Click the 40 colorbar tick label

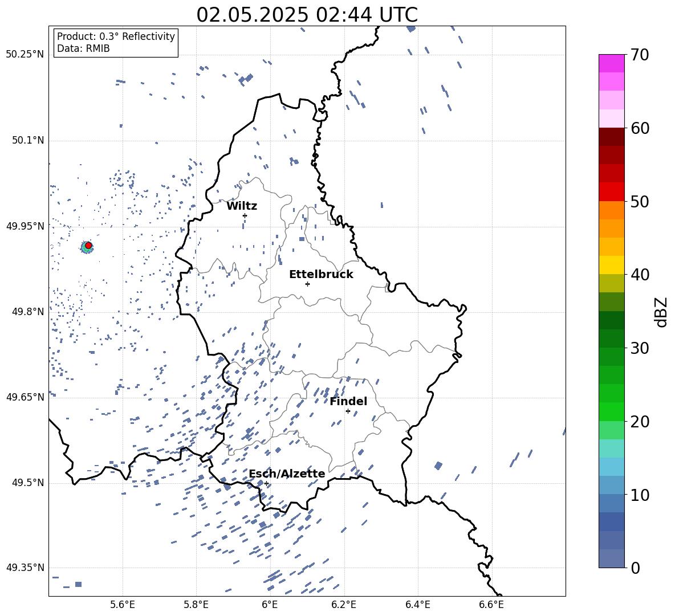pyautogui.click(x=640, y=275)
